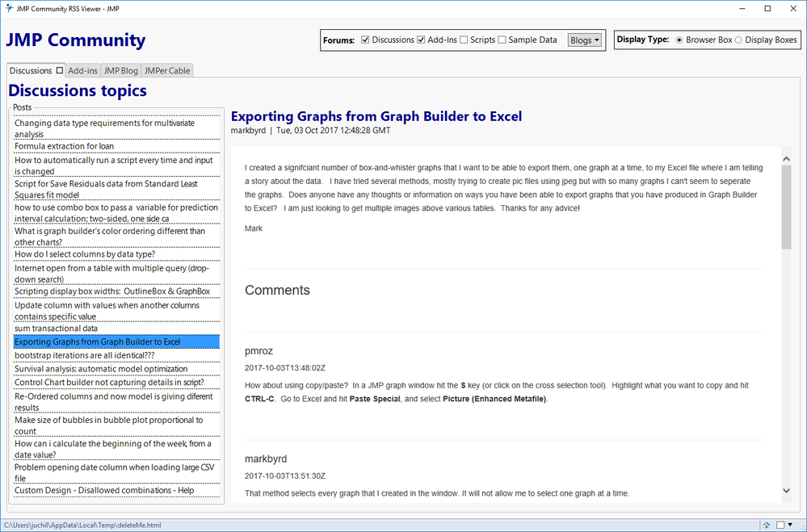Screen dimensions: 807x532
Task: Select 'Custom Design - Disallowed combinations - Help' post
Action: (117, 490)
